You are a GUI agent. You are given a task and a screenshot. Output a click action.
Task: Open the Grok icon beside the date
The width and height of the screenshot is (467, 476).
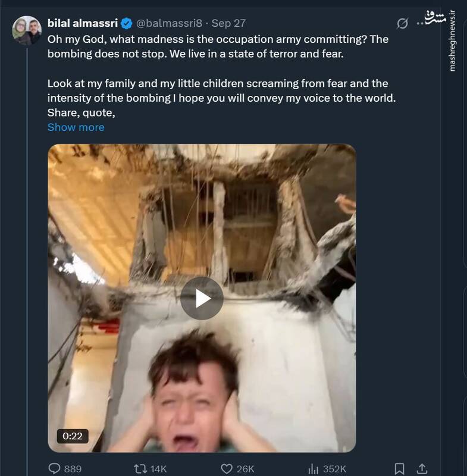(403, 24)
